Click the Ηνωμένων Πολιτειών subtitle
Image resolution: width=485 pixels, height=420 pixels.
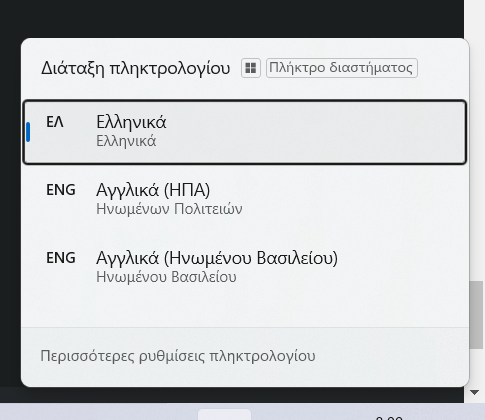click(x=169, y=209)
